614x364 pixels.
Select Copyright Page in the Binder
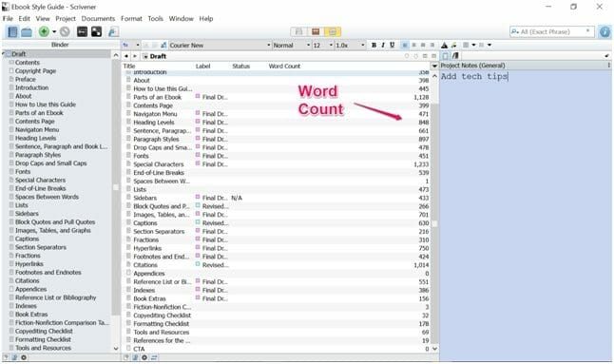[x=35, y=71]
